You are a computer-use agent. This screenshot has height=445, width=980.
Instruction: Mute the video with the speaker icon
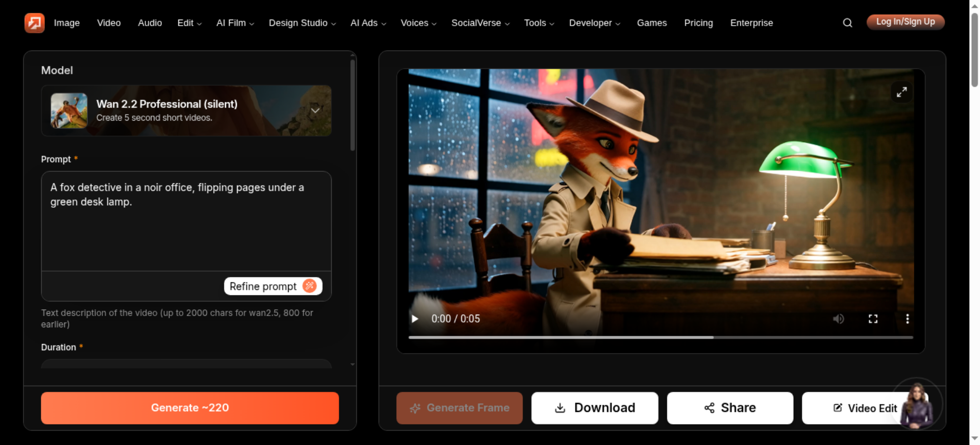pos(838,319)
